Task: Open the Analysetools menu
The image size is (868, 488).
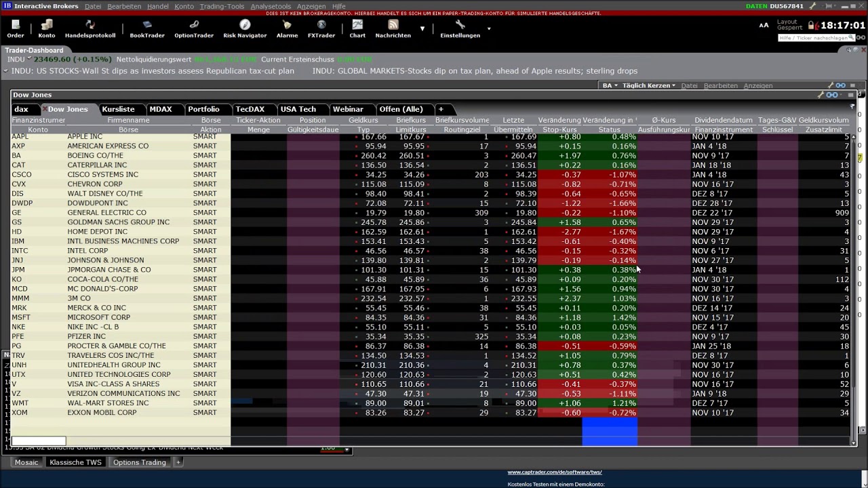Action: (x=271, y=6)
